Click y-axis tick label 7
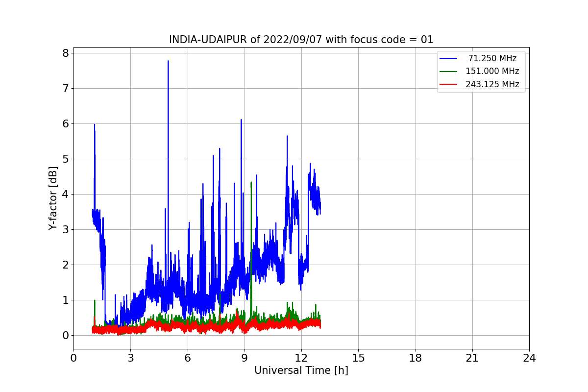Screen dimensions: 588x392 tap(65, 88)
